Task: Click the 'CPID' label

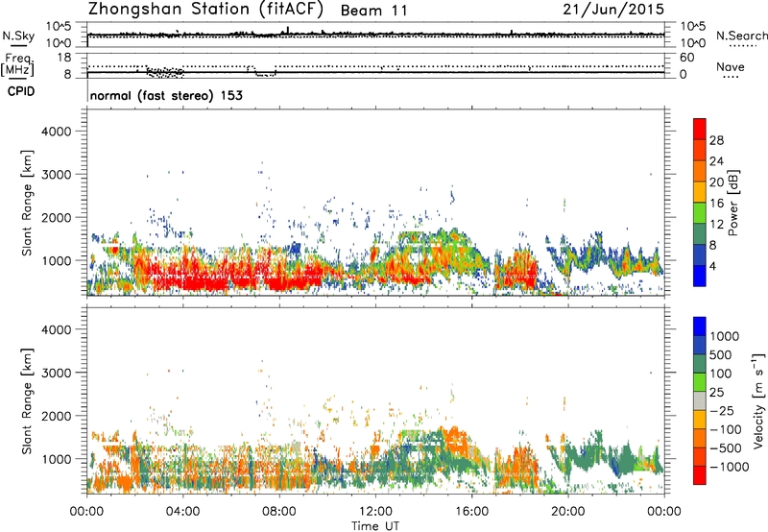Action: [x=21, y=91]
